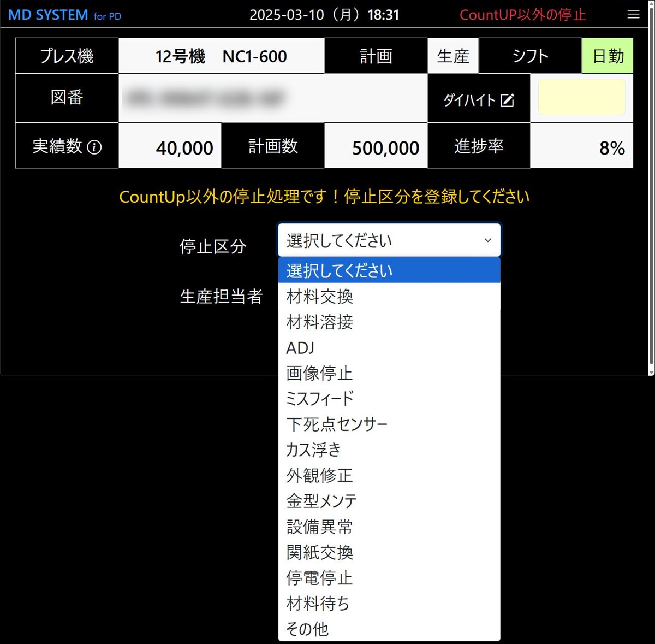Screen dimensions: 655x644
Task: Click the 進捗率 header cell
Action: (479, 146)
